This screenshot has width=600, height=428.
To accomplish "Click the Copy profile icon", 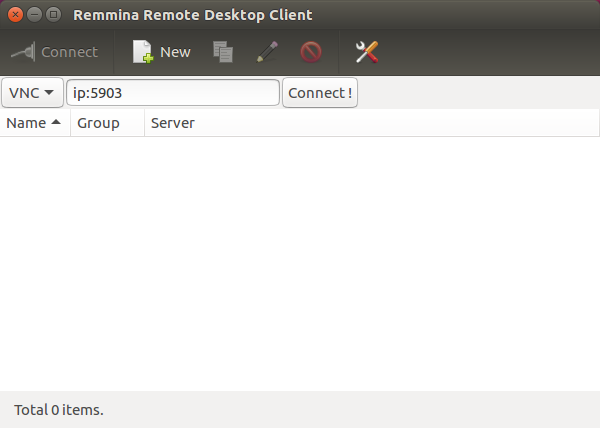I will [223, 52].
